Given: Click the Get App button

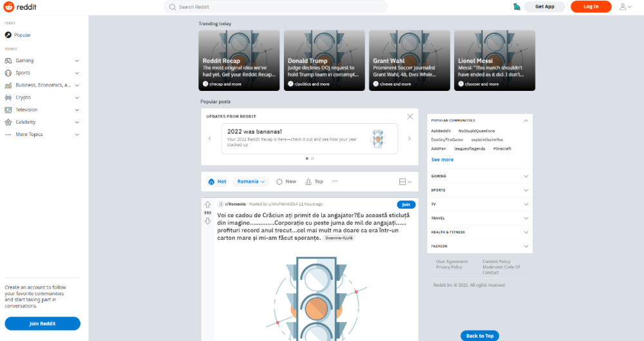Looking at the screenshot, I should pyautogui.click(x=545, y=6).
